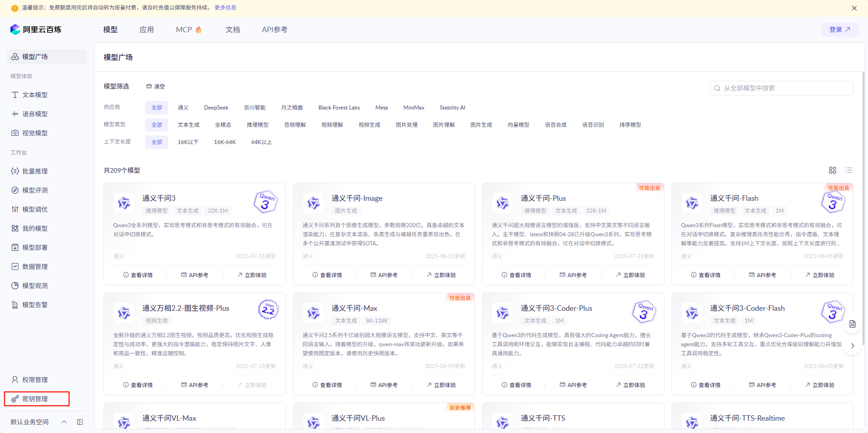Collapse the sidebar panel icon
The width and height of the screenshot is (868, 433).
coord(80,422)
